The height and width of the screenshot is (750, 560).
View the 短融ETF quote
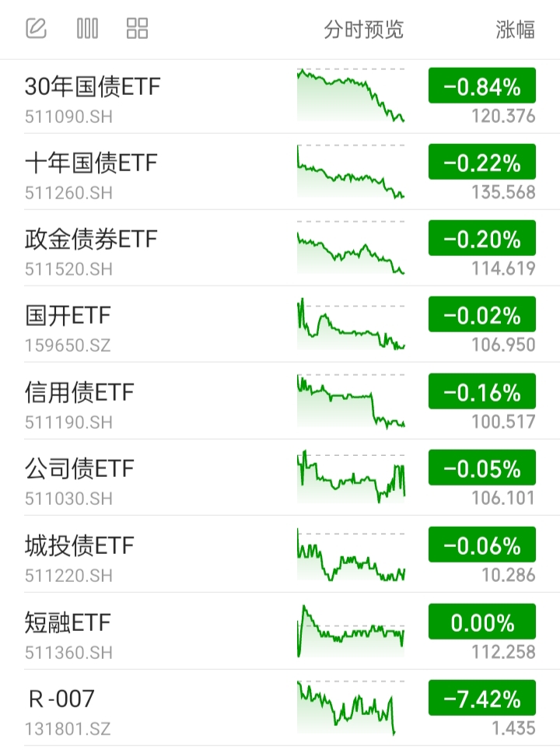coord(280,632)
